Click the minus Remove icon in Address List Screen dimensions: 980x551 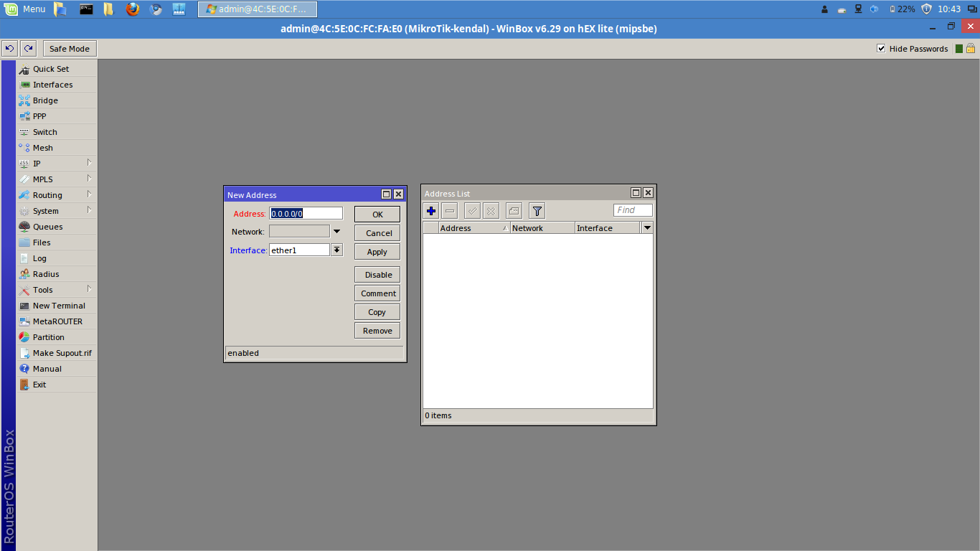pyautogui.click(x=450, y=211)
